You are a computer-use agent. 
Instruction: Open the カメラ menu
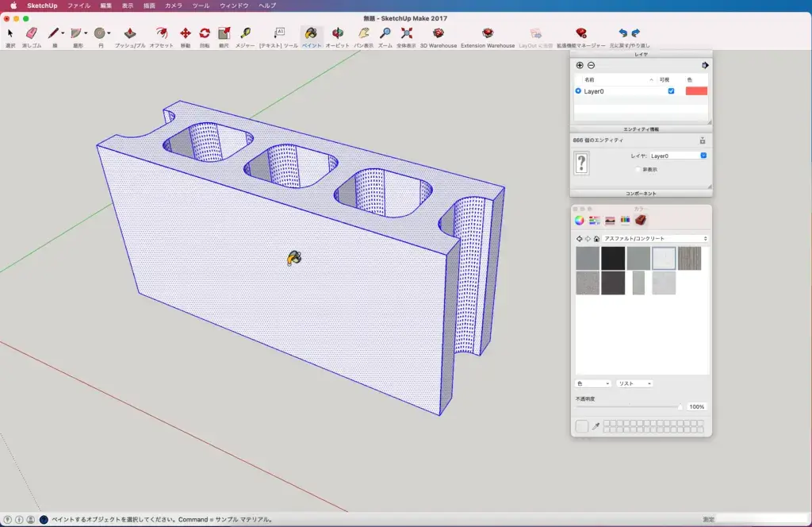(174, 6)
